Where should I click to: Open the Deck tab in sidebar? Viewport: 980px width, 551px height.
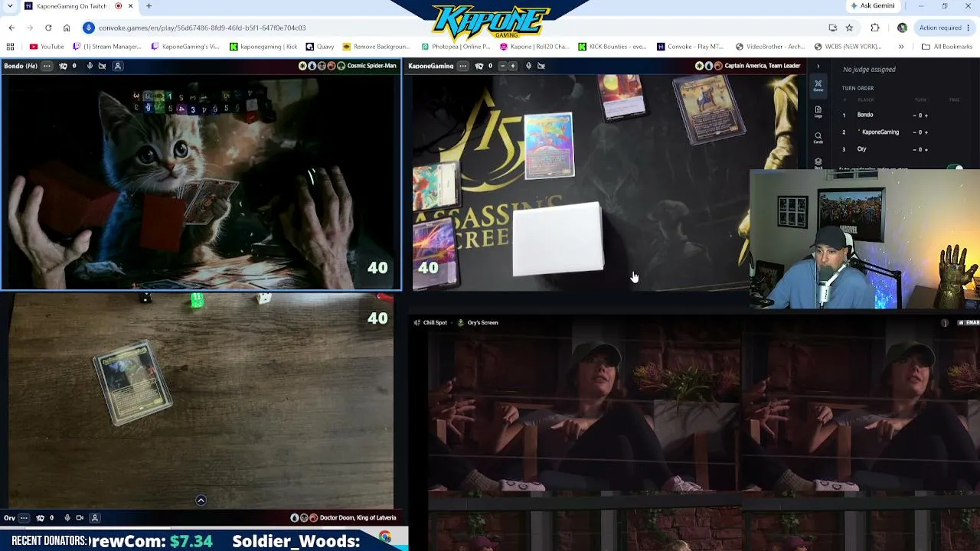(818, 163)
